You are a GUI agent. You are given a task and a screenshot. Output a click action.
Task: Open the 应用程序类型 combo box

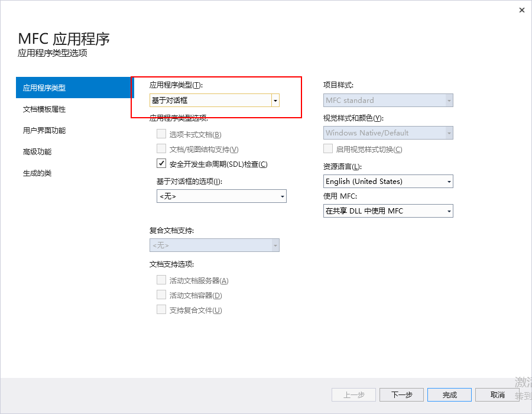click(275, 100)
